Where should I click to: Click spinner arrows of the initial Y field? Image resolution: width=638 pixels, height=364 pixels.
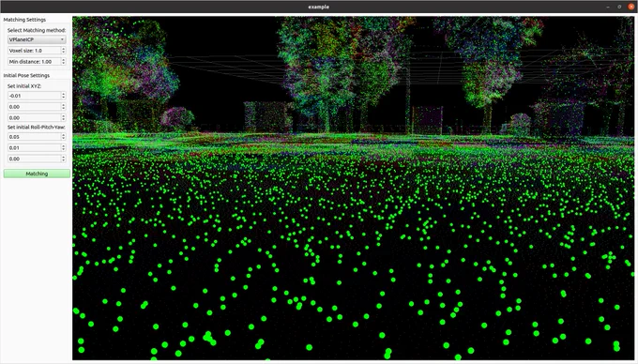coord(64,107)
